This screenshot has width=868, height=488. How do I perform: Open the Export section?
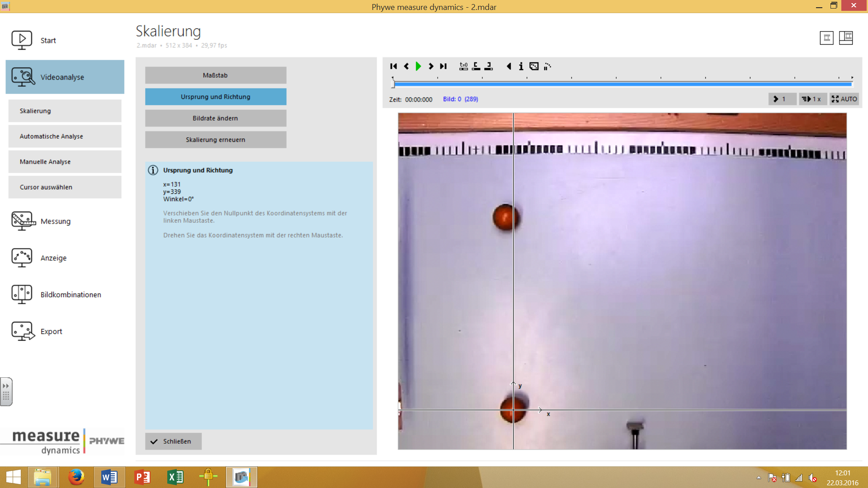51,331
